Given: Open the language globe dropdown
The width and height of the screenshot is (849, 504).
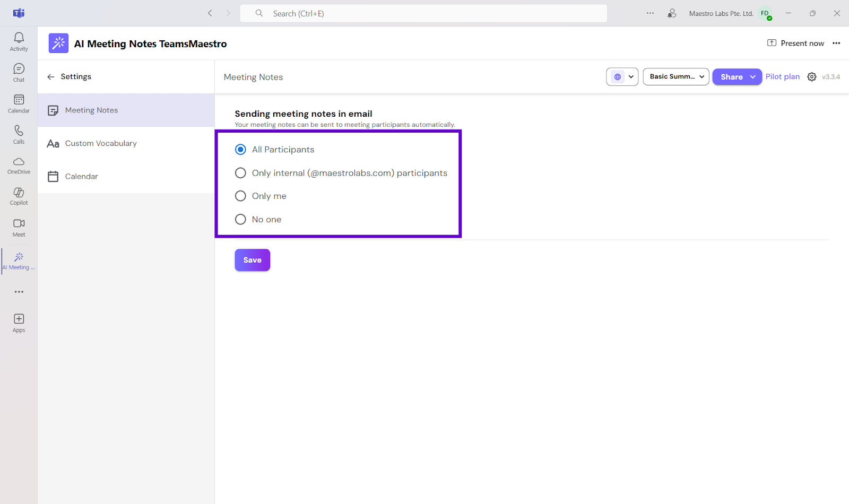Looking at the screenshot, I should tap(622, 77).
